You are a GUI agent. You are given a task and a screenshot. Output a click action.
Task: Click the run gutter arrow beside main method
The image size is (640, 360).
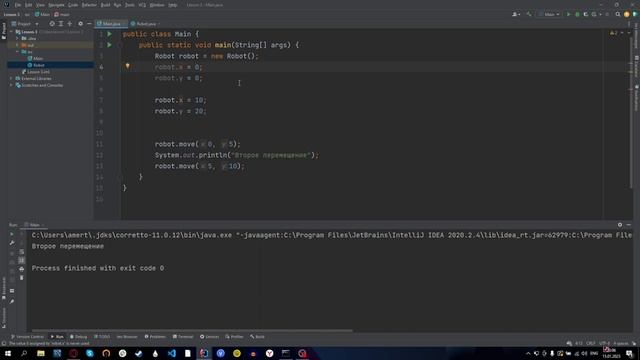109,45
